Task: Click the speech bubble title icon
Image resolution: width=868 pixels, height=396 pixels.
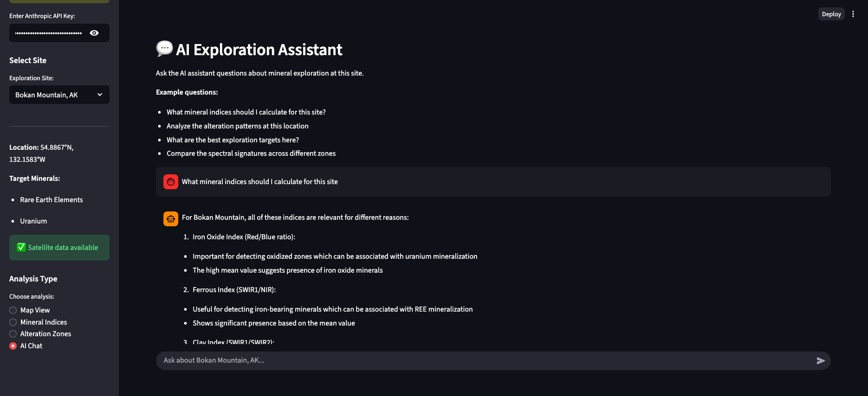Action: (x=164, y=48)
